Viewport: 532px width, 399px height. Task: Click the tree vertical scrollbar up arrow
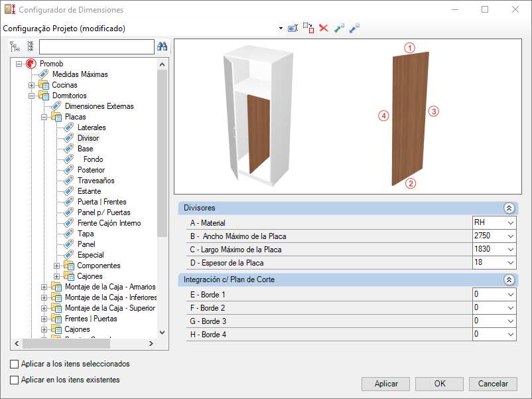(162, 64)
